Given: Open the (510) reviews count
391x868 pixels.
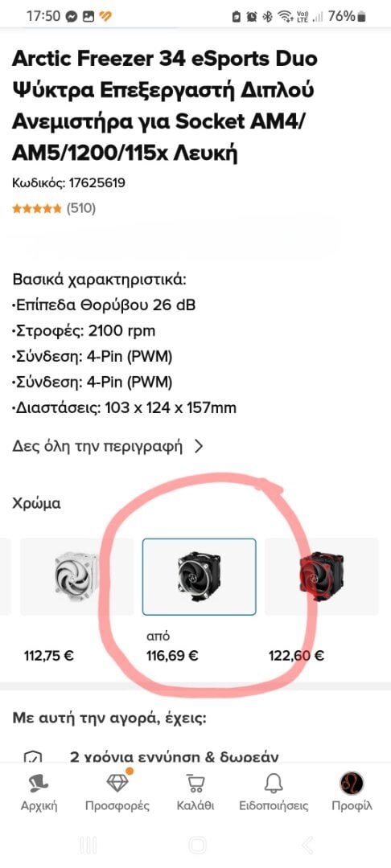Looking at the screenshot, I should coord(81,208).
